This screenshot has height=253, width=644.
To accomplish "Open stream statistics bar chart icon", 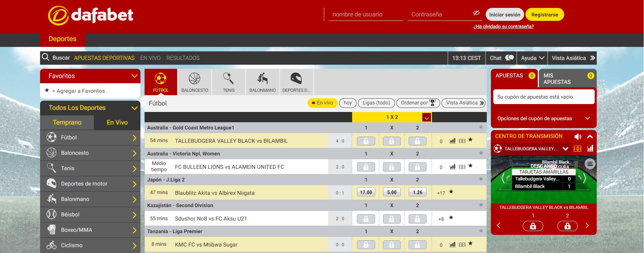I will [590, 149].
